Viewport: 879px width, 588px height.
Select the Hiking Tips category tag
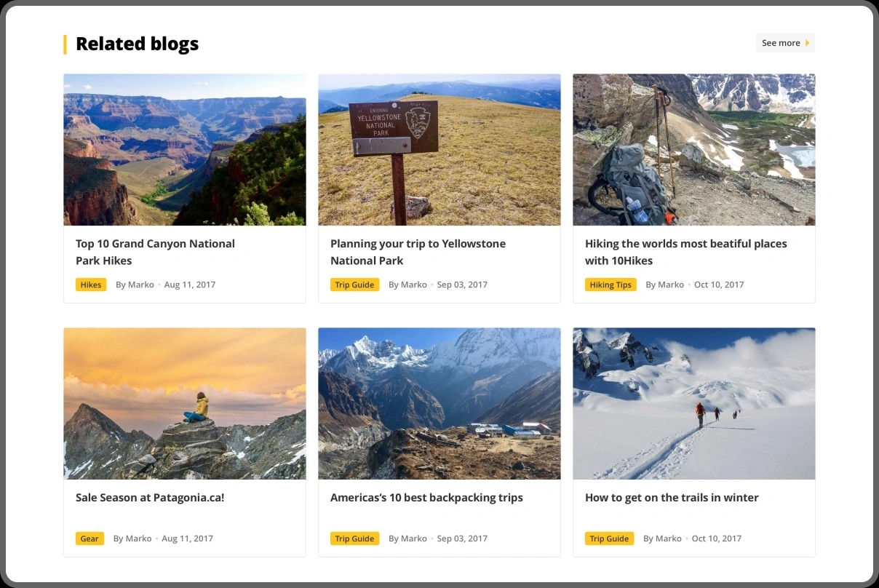click(x=610, y=285)
